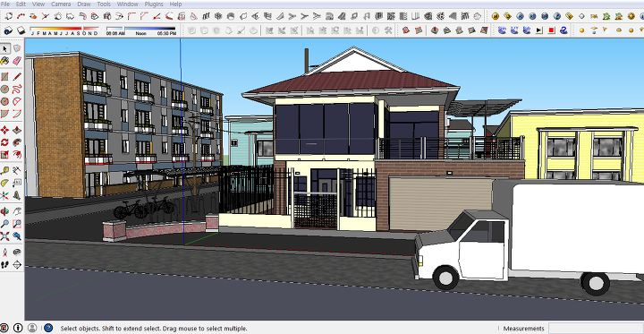
Task: Click the V-Ray BR batch render icon
Action: click(545, 16)
